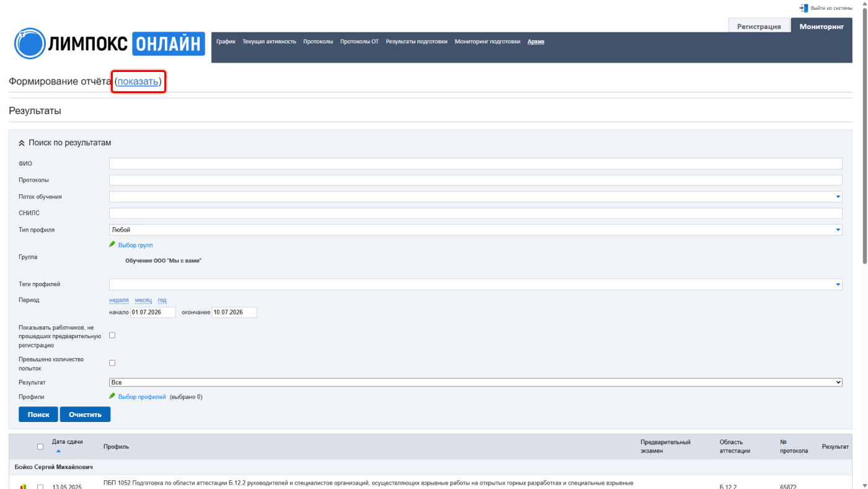Click the ЛИМПОКС ОНЛАЙН logo
The image size is (868, 489).
tap(110, 43)
